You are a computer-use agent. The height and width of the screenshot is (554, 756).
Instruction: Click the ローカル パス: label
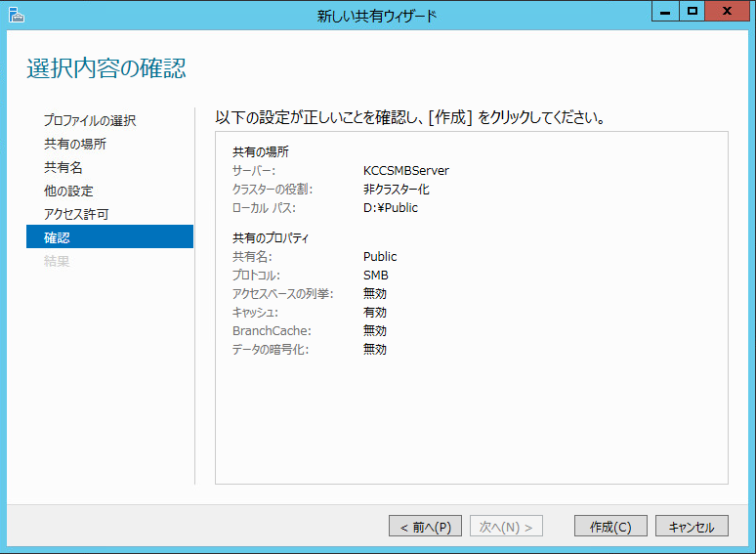[264, 208]
